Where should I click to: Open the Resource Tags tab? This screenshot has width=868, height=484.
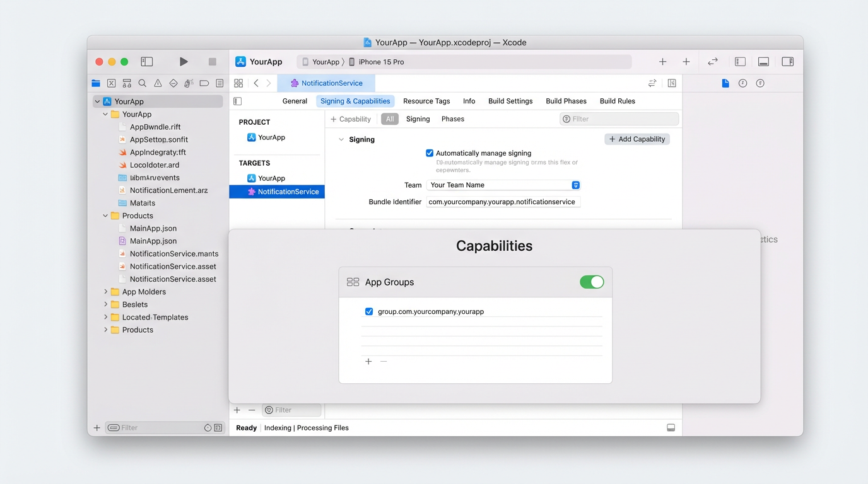pos(426,101)
